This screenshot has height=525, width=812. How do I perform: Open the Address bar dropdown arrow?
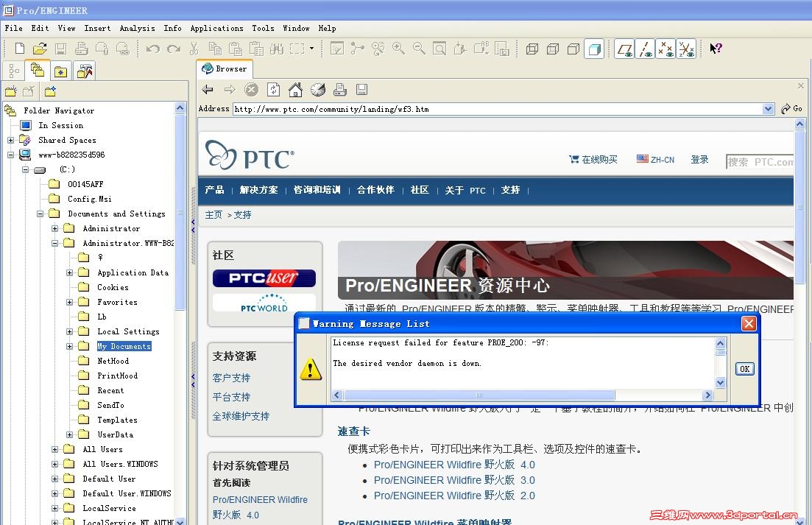(x=769, y=109)
